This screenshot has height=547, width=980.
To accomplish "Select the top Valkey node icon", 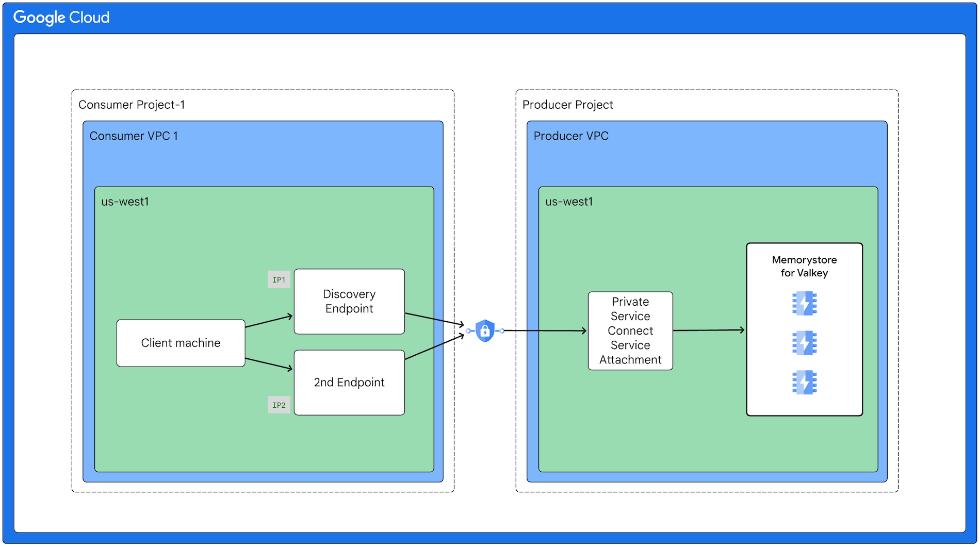I will click(x=804, y=303).
